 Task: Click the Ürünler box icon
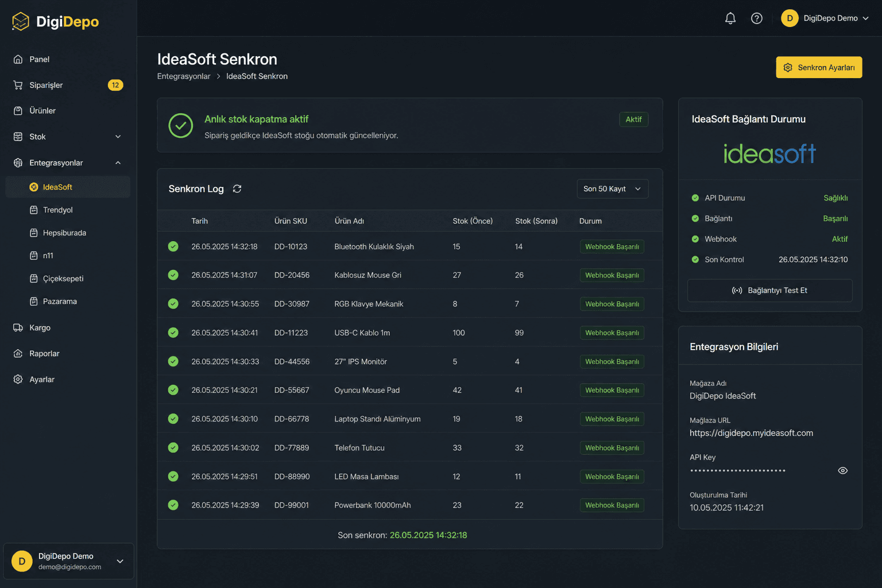[18, 111]
